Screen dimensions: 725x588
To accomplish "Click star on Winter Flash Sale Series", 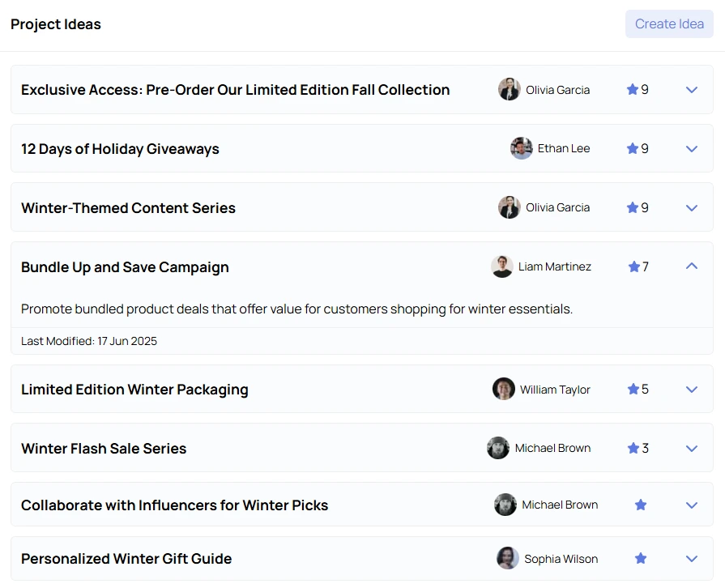I will (x=633, y=448).
